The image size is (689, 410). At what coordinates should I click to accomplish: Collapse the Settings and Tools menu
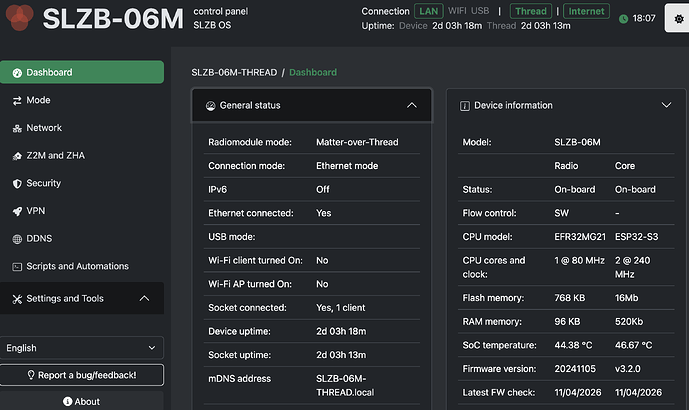82,298
